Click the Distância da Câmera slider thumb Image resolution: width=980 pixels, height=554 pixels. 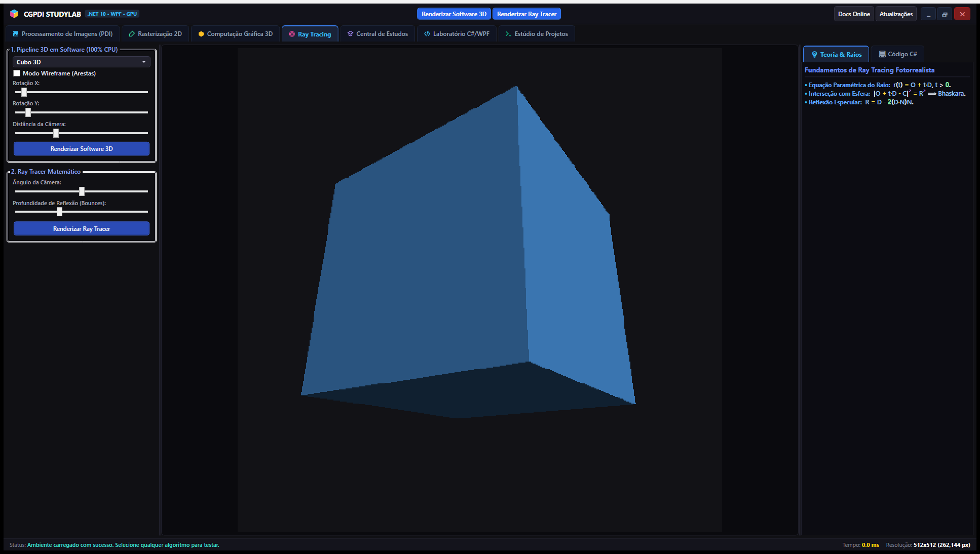point(56,133)
